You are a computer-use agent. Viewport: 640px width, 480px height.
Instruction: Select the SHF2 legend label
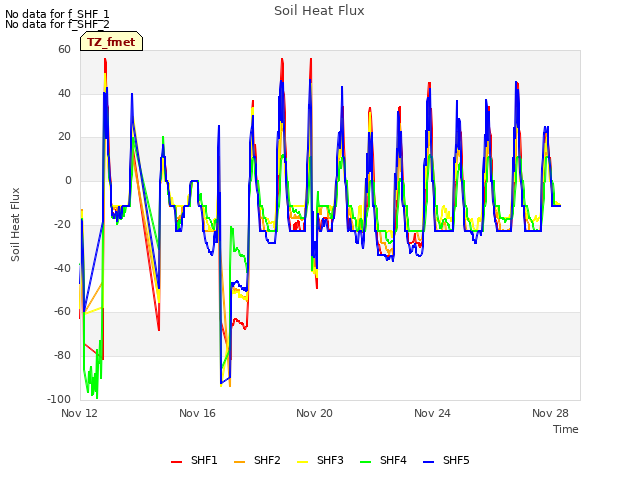[267, 460]
